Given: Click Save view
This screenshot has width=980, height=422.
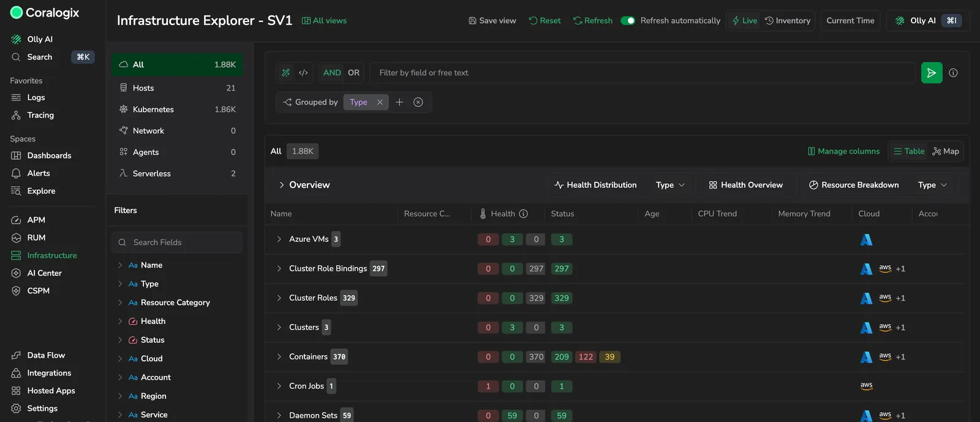Looking at the screenshot, I should click(x=492, y=21).
